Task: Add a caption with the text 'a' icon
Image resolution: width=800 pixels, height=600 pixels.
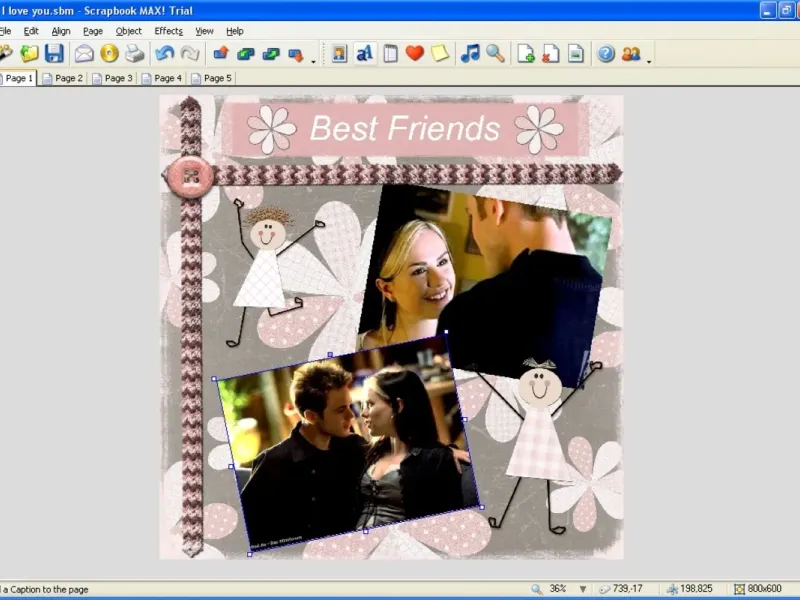Action: click(x=365, y=54)
